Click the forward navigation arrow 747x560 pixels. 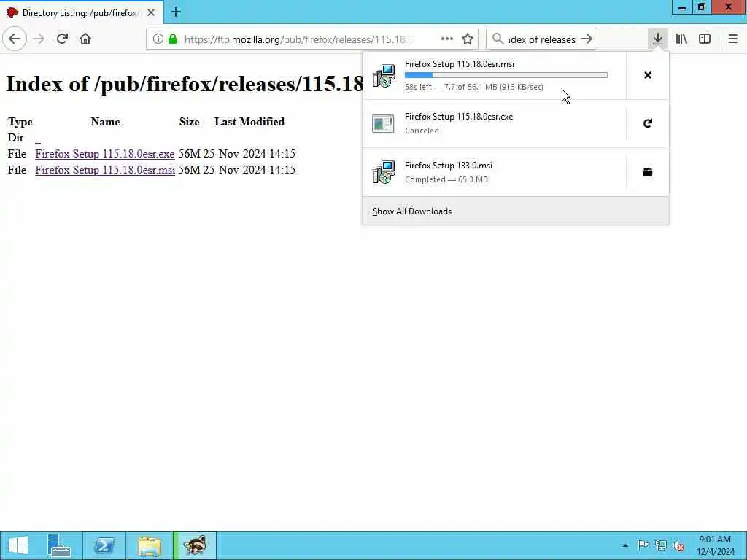point(39,39)
